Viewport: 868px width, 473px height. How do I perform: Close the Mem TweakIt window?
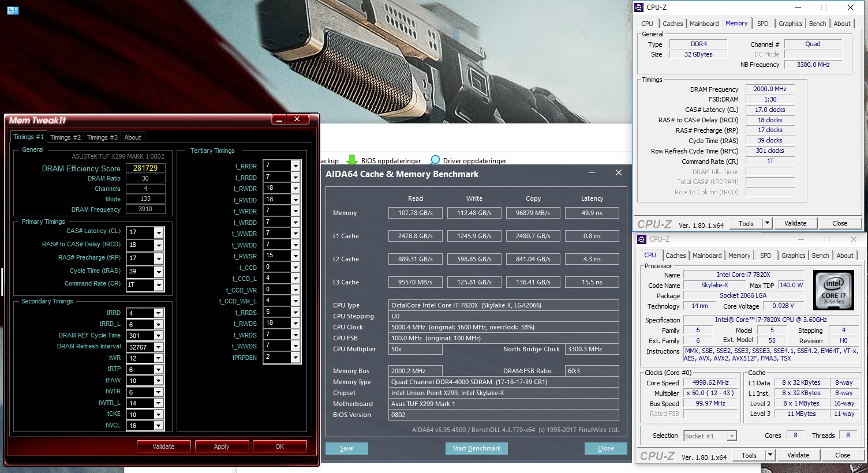297,119
